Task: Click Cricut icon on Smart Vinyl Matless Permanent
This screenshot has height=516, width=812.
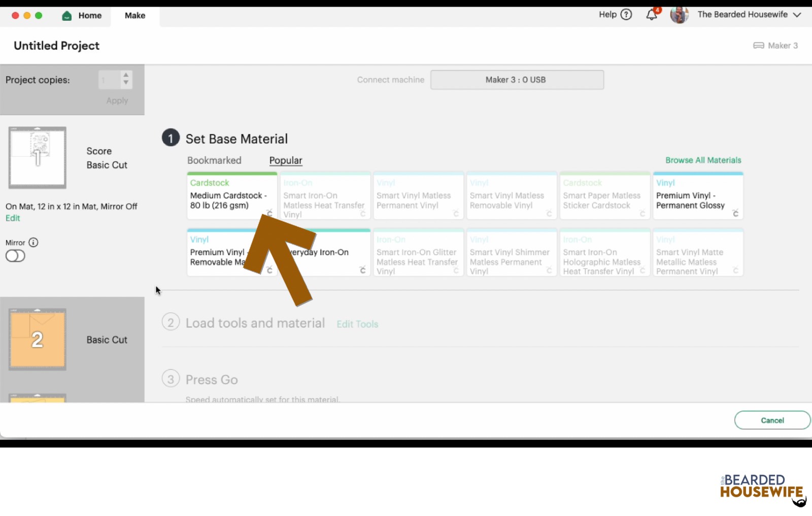Action: pyautogui.click(x=456, y=213)
